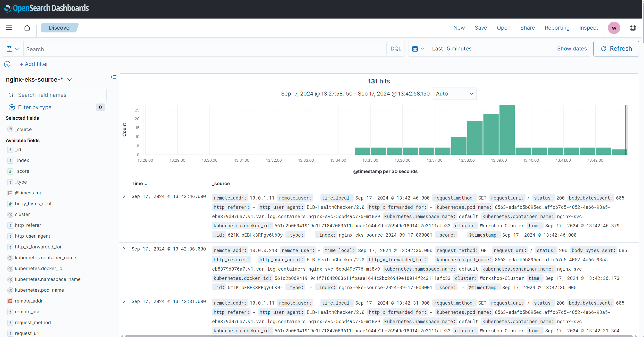Screen dimensions: 644x337
Task: Collapse the fields sidebar arrow icon
Action: (x=113, y=77)
